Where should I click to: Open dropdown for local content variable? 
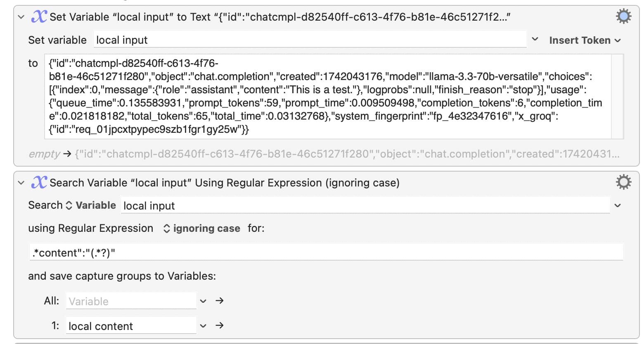[203, 326]
